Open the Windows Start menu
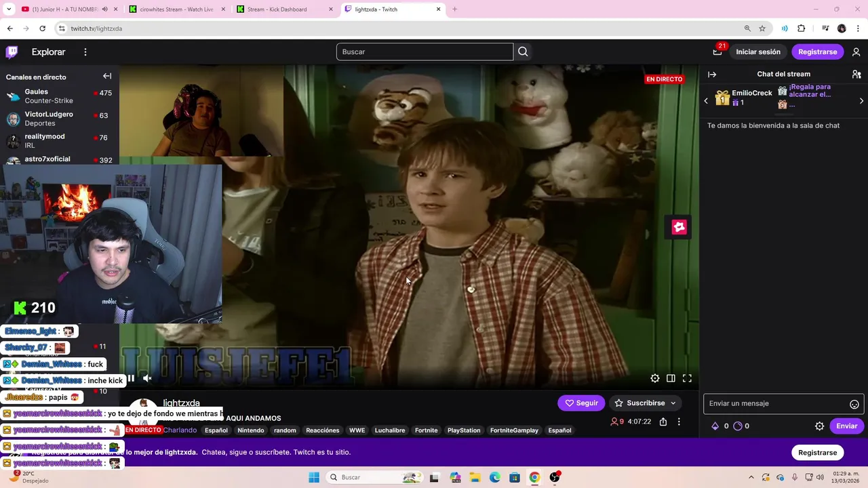The image size is (868, 488). (314, 477)
